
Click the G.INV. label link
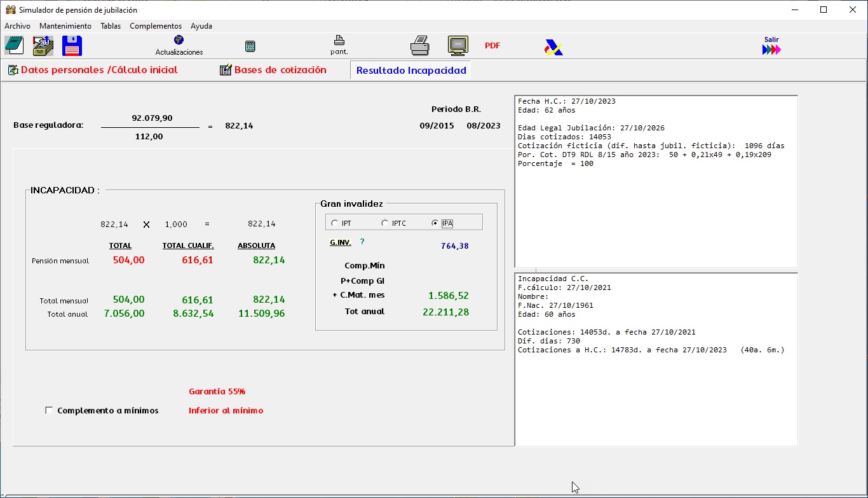coord(341,242)
